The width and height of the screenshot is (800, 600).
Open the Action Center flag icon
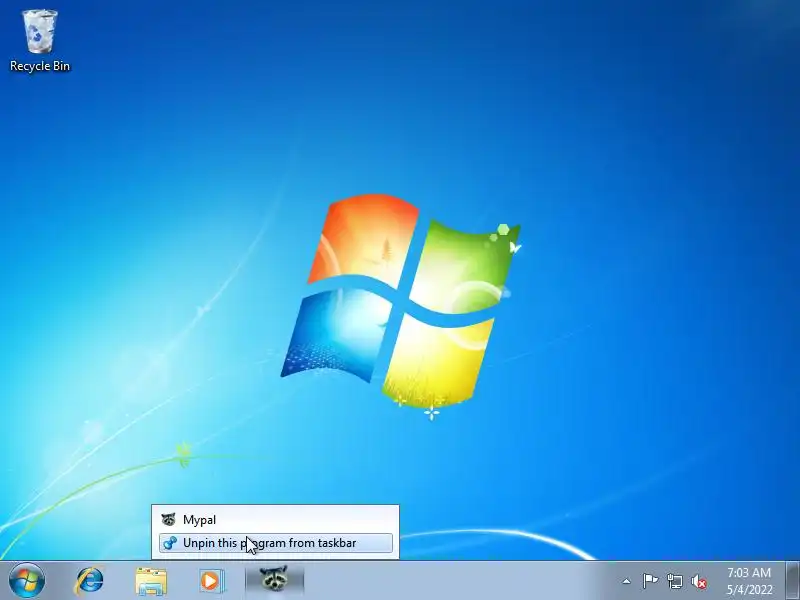[650, 581]
